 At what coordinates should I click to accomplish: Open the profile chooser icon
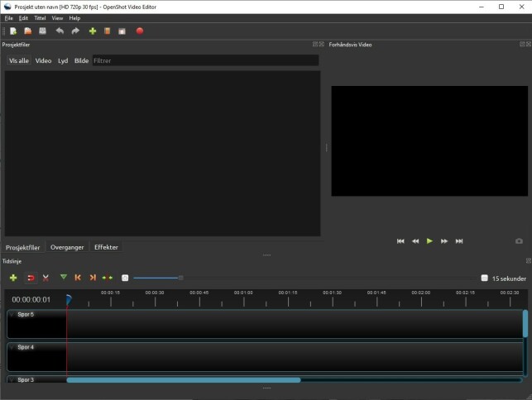click(x=108, y=31)
